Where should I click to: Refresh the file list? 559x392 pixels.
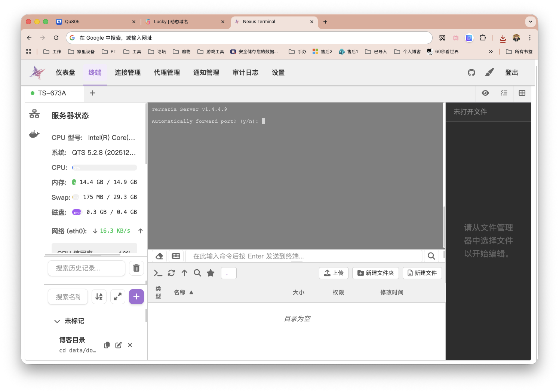click(x=171, y=273)
